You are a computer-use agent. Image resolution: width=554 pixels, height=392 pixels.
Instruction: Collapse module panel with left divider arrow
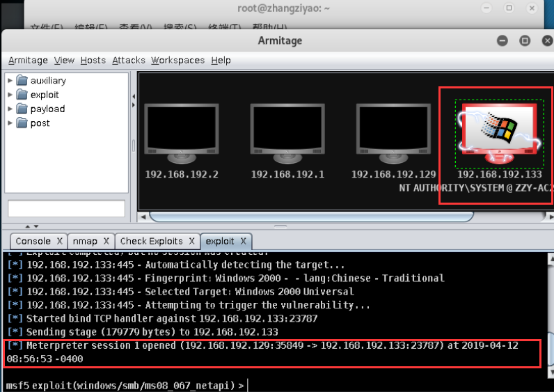coord(134,96)
